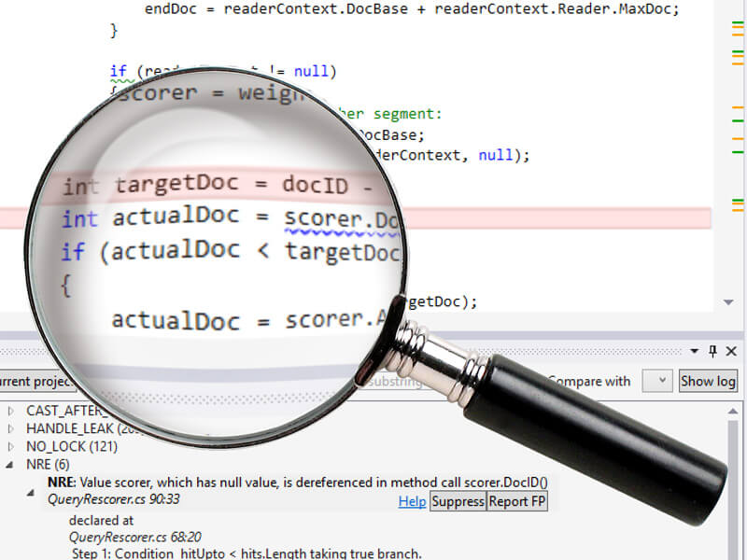The width and height of the screenshot is (747, 560).
Task: Click the Show log button
Action: coord(708,381)
